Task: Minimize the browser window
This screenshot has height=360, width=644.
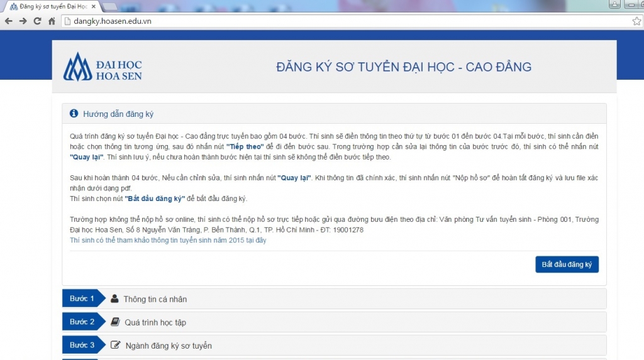Action: [x=631, y=4]
